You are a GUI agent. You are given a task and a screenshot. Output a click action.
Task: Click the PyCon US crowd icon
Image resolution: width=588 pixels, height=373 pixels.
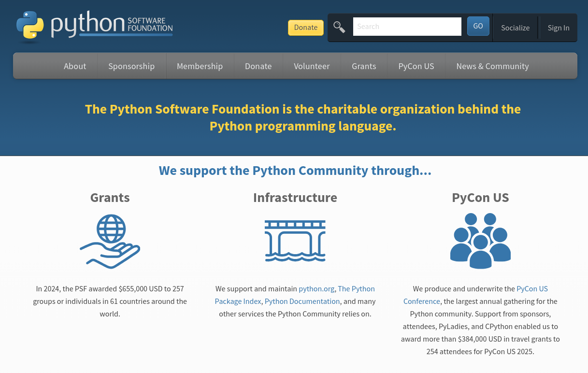click(x=480, y=241)
